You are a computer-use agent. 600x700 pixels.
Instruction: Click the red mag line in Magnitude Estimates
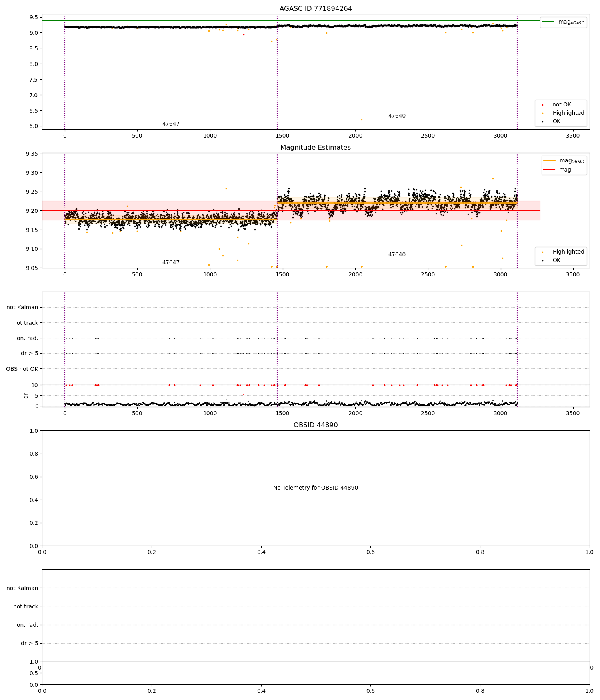pyautogui.click(x=291, y=210)
